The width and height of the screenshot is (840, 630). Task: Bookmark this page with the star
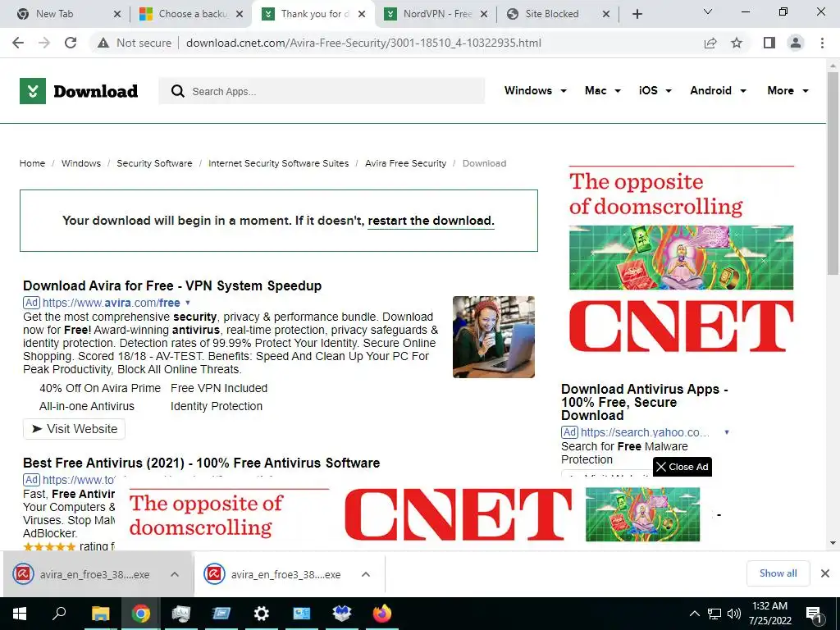click(737, 43)
